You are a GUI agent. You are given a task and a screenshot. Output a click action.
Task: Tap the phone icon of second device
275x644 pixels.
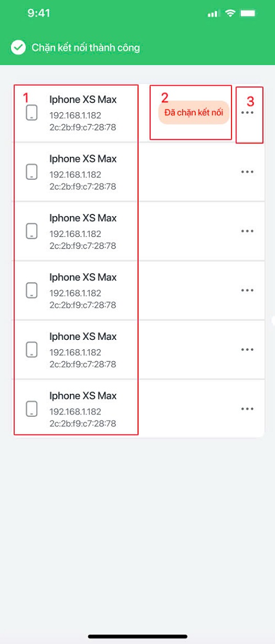tap(31, 172)
